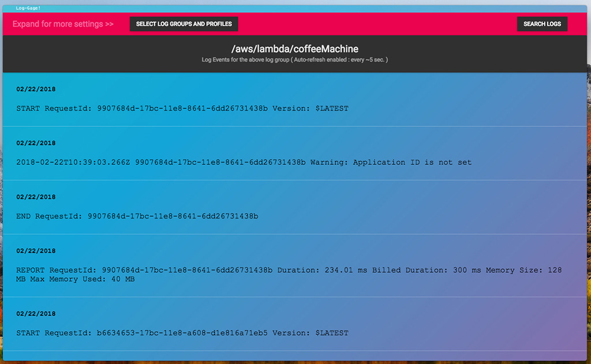
Task: Select the first START RequestId 9907684d log line
Action: (182, 108)
